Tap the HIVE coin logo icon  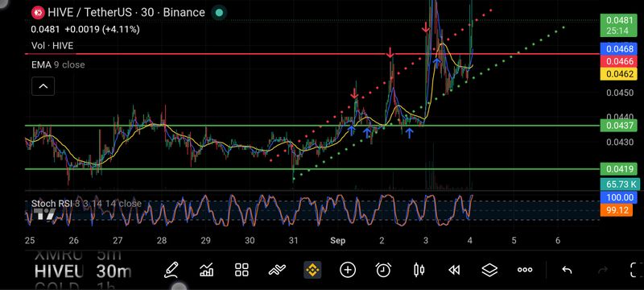[39, 13]
